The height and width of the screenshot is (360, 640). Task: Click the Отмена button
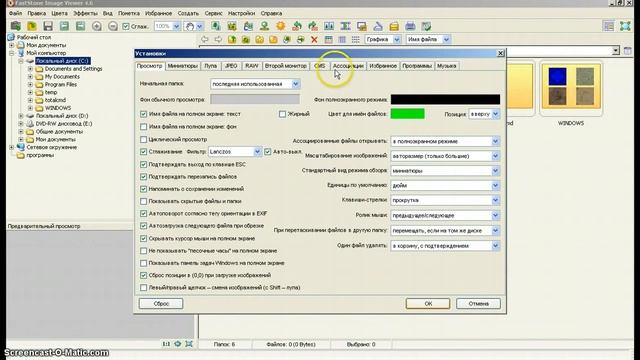click(478, 304)
